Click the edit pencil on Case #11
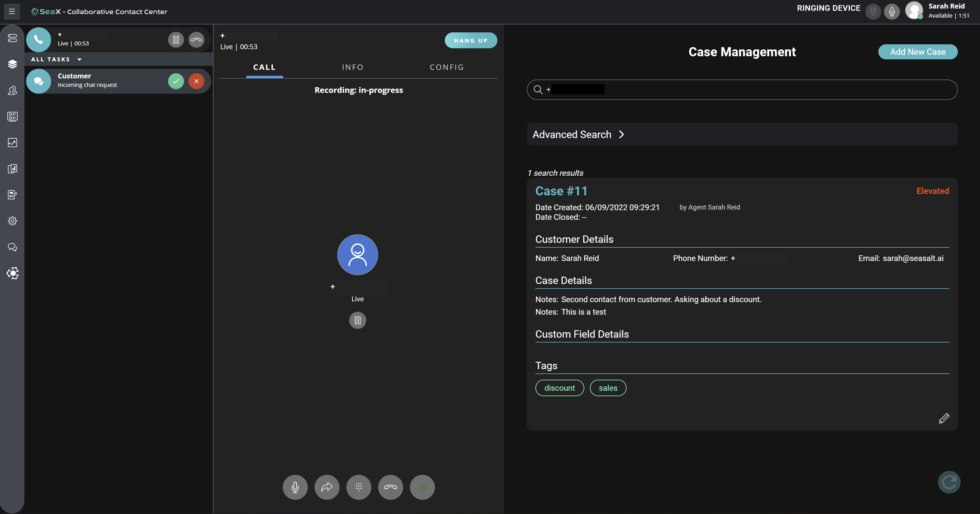 (x=944, y=419)
